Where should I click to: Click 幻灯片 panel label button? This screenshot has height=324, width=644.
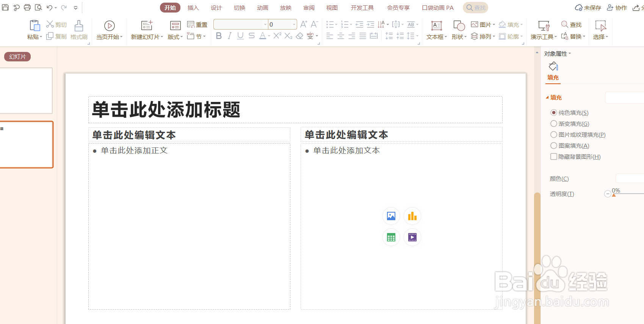click(17, 56)
